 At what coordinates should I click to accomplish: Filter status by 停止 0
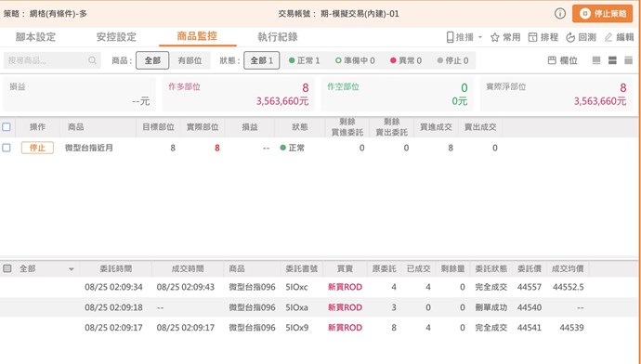click(x=452, y=60)
